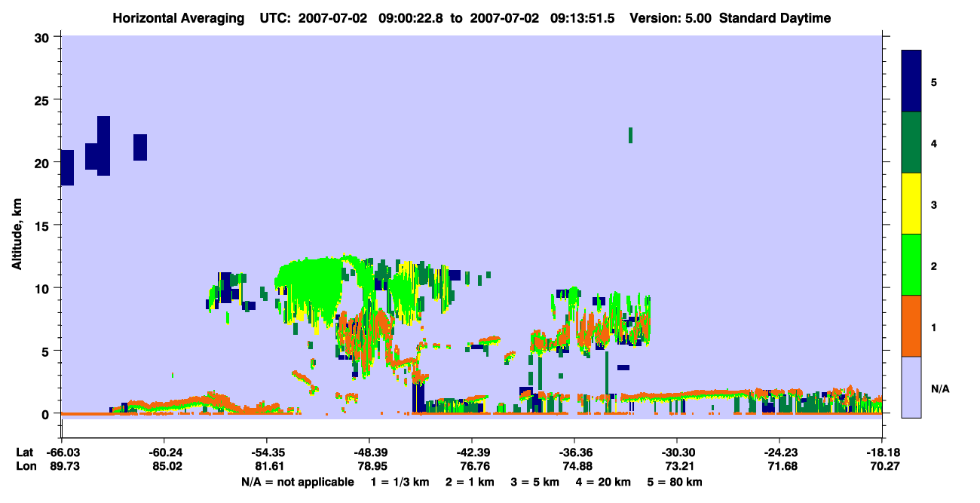The height and width of the screenshot is (503, 980).
Task: Click the yellow level 3 color swatch
Action: (x=911, y=204)
